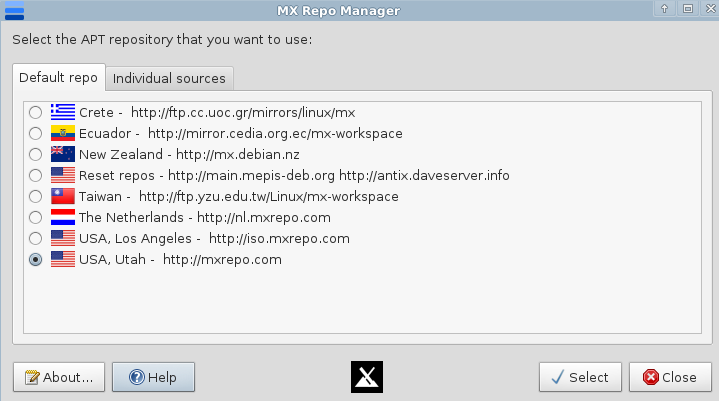Click the http://antix.daveserver.info text
719x401 pixels.
click(424, 176)
